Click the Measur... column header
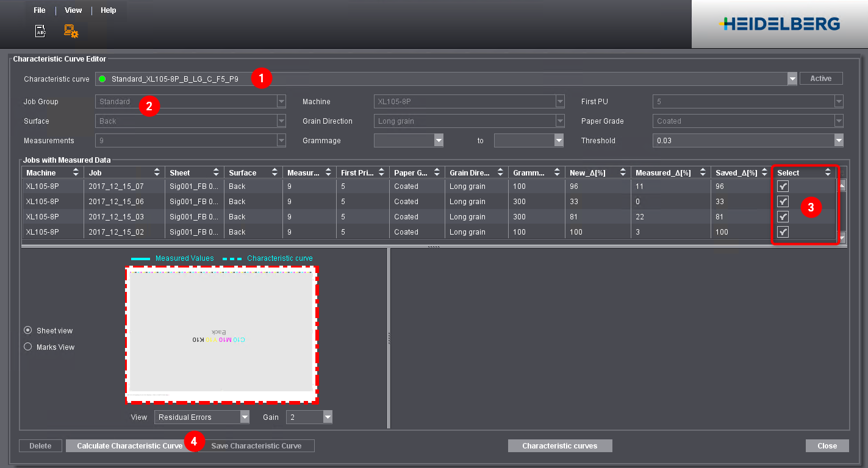The width and height of the screenshot is (868, 468). coord(309,173)
